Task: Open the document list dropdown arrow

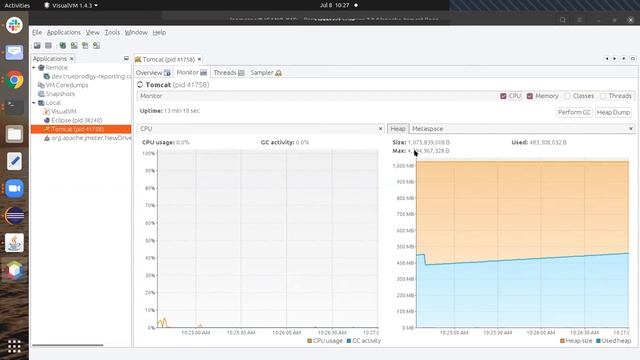Action: coord(624,59)
